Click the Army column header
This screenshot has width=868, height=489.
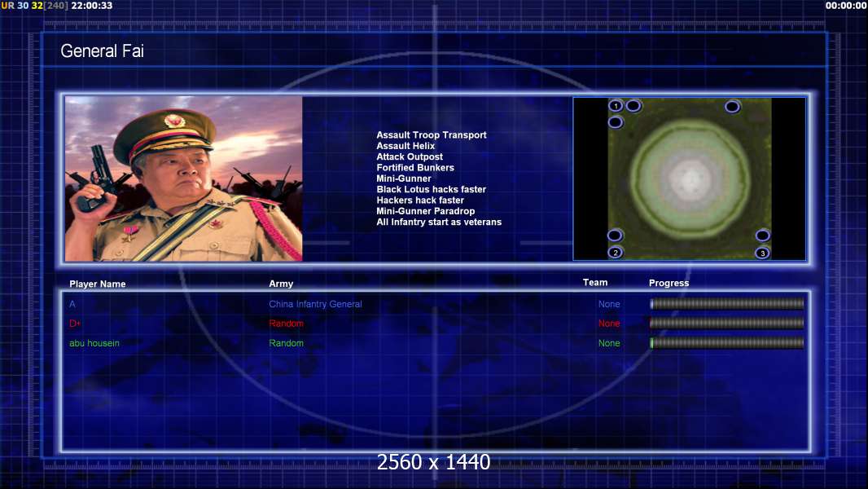coord(281,284)
